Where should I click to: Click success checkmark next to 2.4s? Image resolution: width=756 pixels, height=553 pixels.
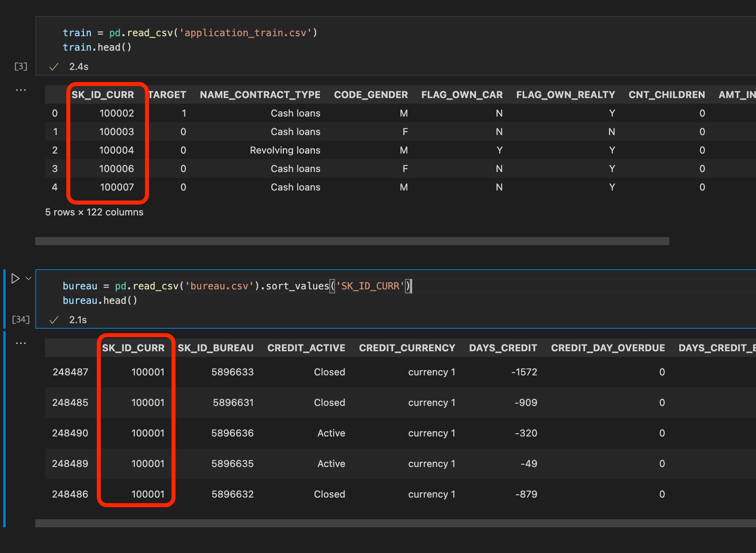click(54, 67)
